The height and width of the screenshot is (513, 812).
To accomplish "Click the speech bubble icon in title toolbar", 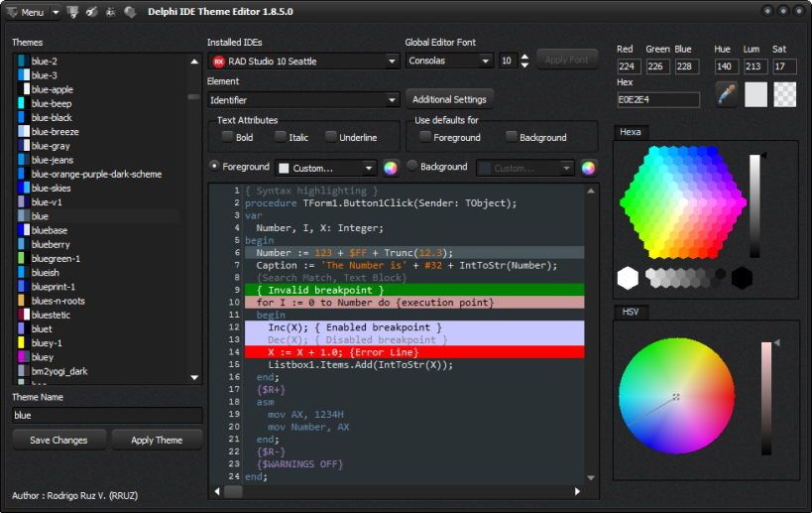I will [x=129, y=12].
